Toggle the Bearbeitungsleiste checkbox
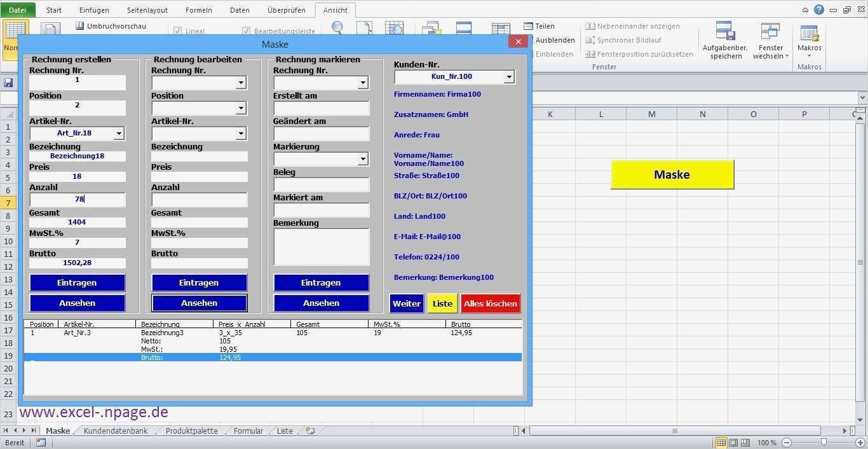Image resolution: width=868 pixels, height=449 pixels. coord(246,31)
